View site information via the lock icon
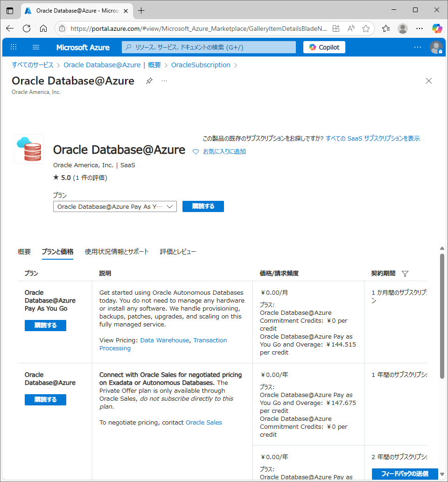This screenshot has width=448, height=482. pyautogui.click(x=62, y=28)
